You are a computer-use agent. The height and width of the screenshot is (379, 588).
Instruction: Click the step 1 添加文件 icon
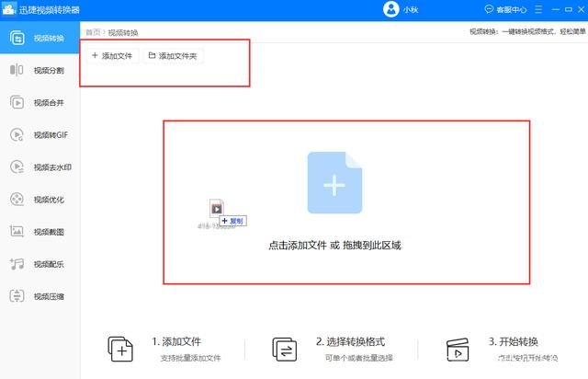point(120,349)
